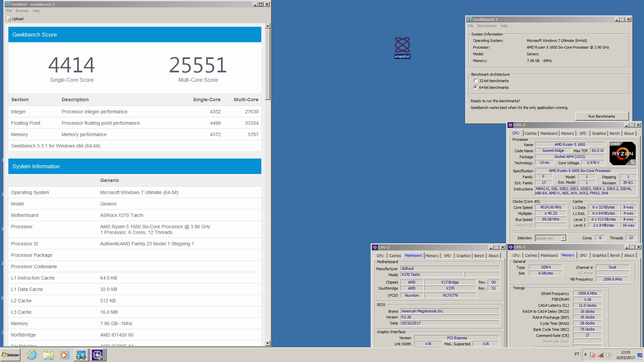Launch Internet Explorer from the taskbar
Image resolution: width=644 pixels, height=362 pixels.
click(32, 355)
